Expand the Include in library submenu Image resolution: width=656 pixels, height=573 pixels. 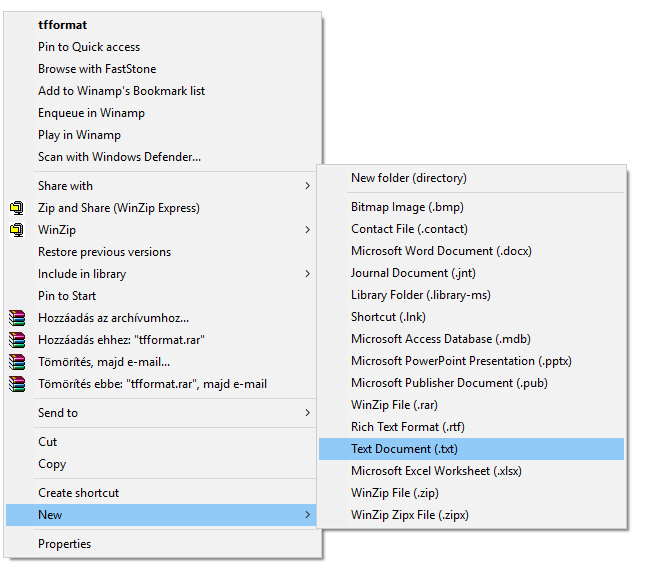coord(308,274)
